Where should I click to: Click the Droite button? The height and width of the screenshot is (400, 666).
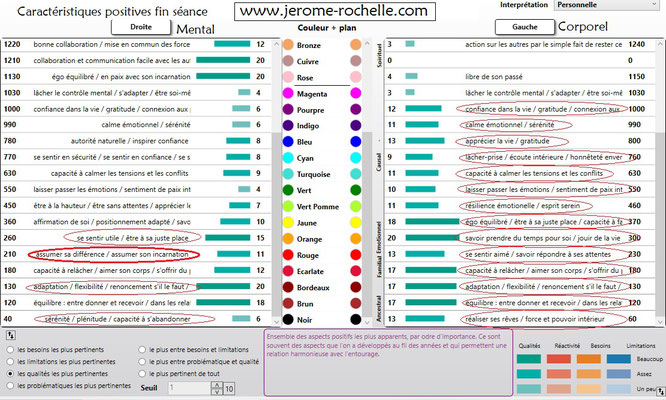pyautogui.click(x=141, y=27)
